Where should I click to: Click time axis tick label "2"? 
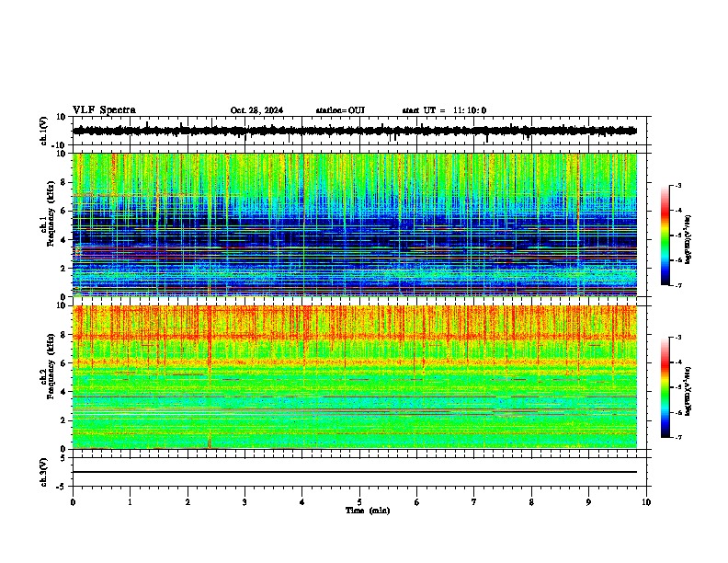click(x=188, y=502)
